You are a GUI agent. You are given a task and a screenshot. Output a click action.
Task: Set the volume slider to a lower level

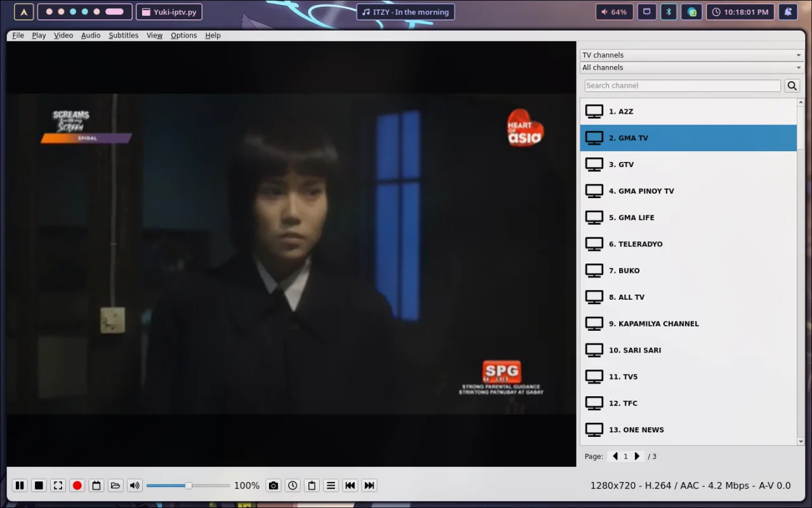pos(188,486)
